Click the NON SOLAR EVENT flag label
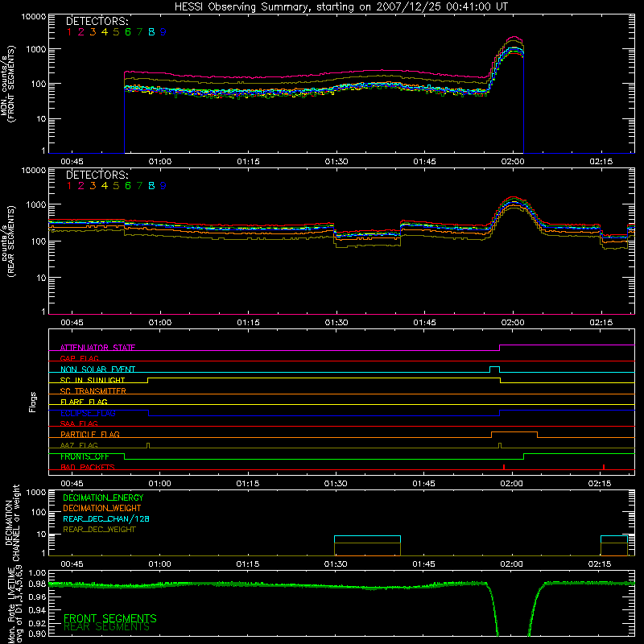 97,369
